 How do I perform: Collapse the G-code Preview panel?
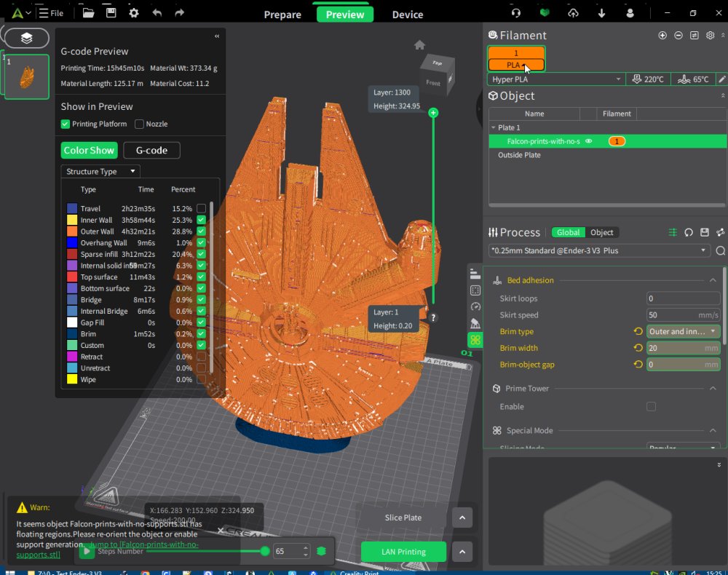(x=217, y=36)
